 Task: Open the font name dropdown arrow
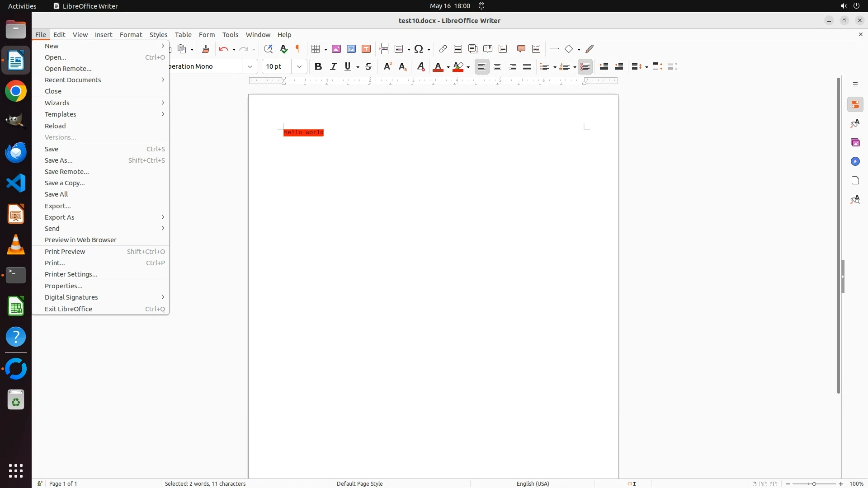(250, 66)
